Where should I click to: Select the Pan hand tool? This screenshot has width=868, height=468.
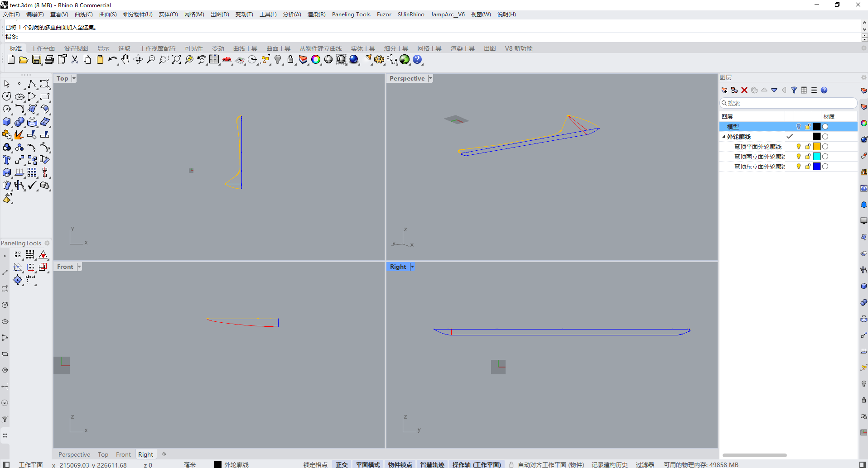pos(125,60)
